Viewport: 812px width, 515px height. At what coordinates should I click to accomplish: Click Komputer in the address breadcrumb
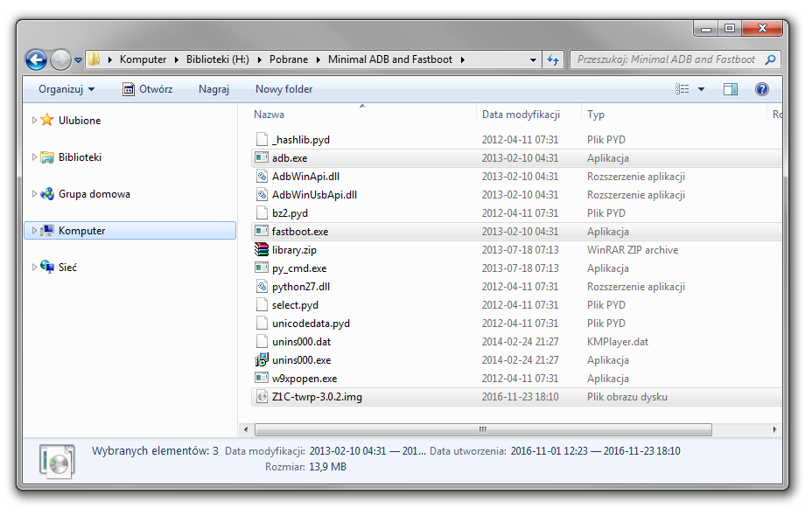pyautogui.click(x=143, y=59)
